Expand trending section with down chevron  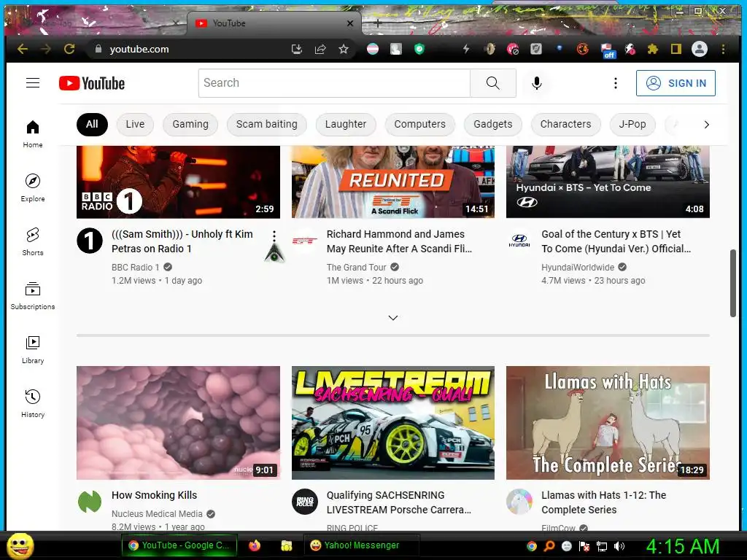(393, 318)
